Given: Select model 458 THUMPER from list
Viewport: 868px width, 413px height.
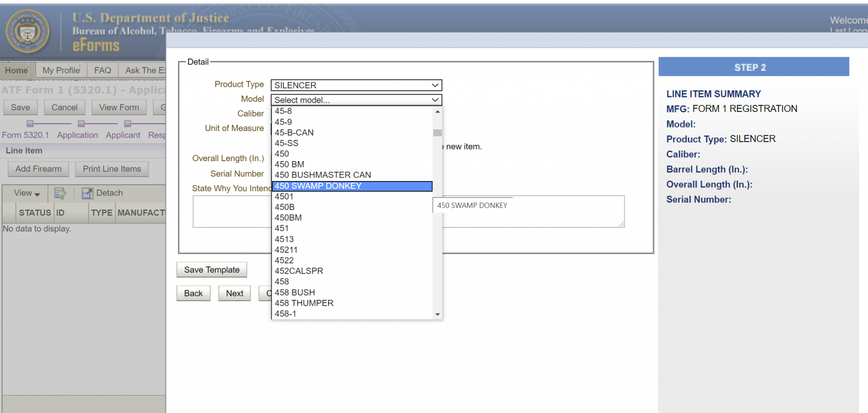Looking at the screenshot, I should 352,303.
